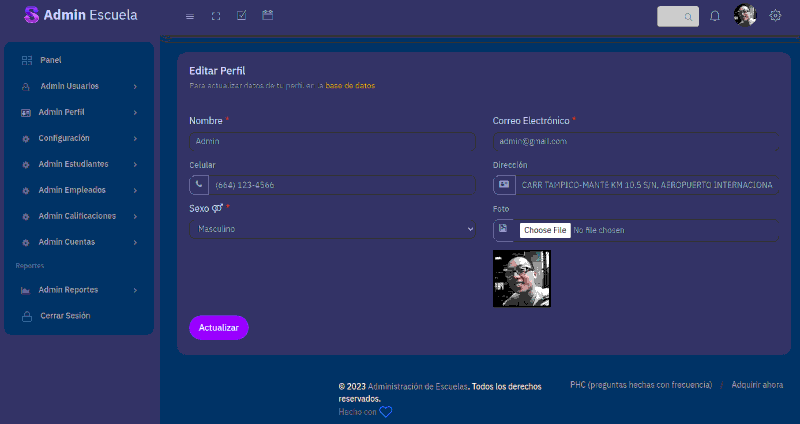Open the Adquirir ahora footer link
Viewport: 800px width, 424px height.
(x=757, y=385)
